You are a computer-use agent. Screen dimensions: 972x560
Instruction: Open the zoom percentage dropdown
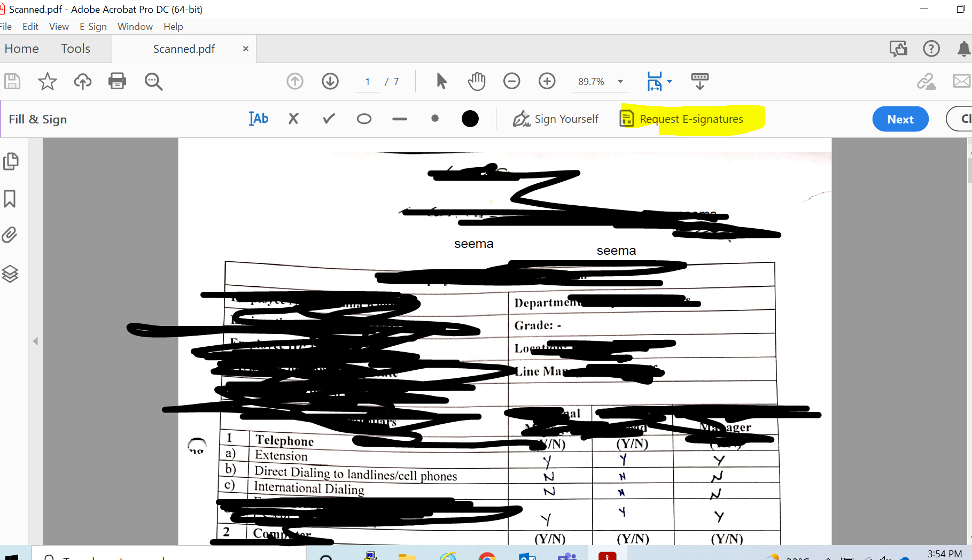(619, 82)
